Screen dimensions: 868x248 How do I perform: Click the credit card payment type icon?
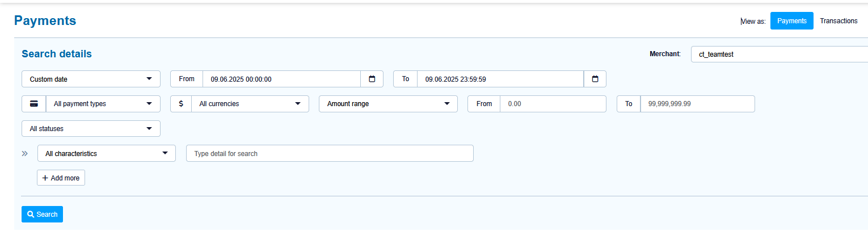[x=34, y=104]
